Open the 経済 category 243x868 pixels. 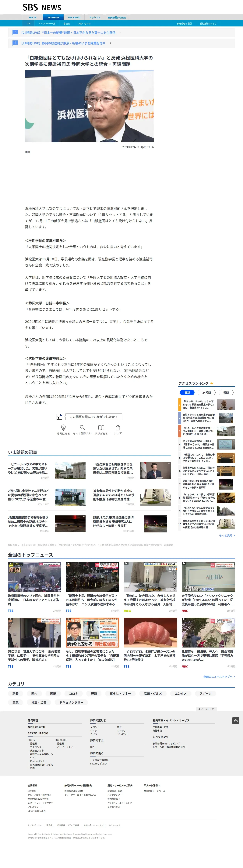tap(94, 693)
